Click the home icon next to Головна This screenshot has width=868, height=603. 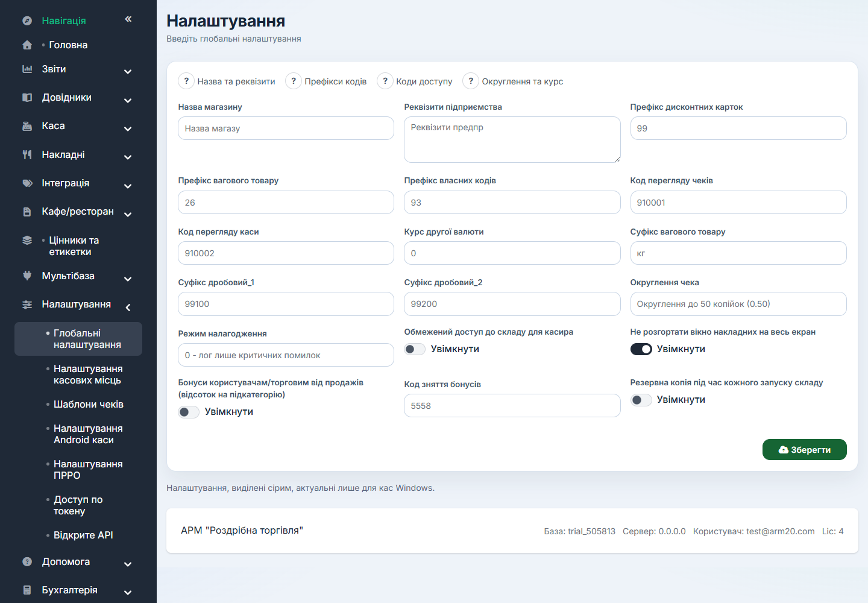[27, 45]
